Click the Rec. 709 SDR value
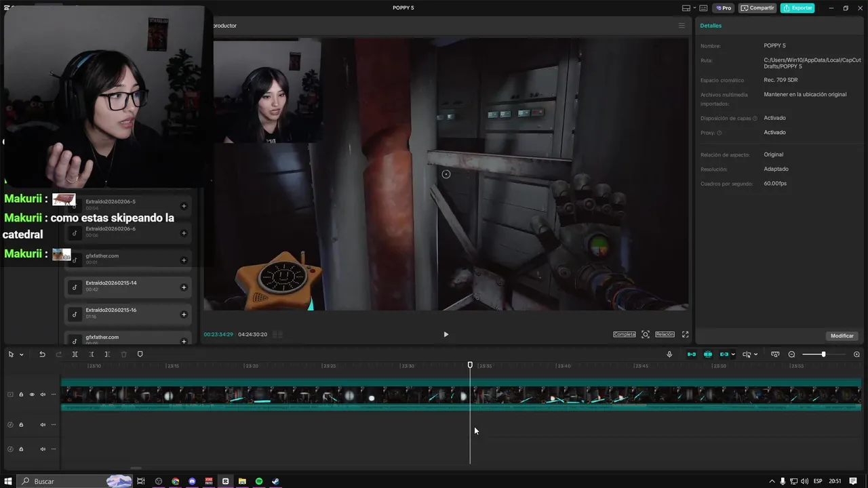The width and height of the screenshot is (868, 488). (781, 80)
